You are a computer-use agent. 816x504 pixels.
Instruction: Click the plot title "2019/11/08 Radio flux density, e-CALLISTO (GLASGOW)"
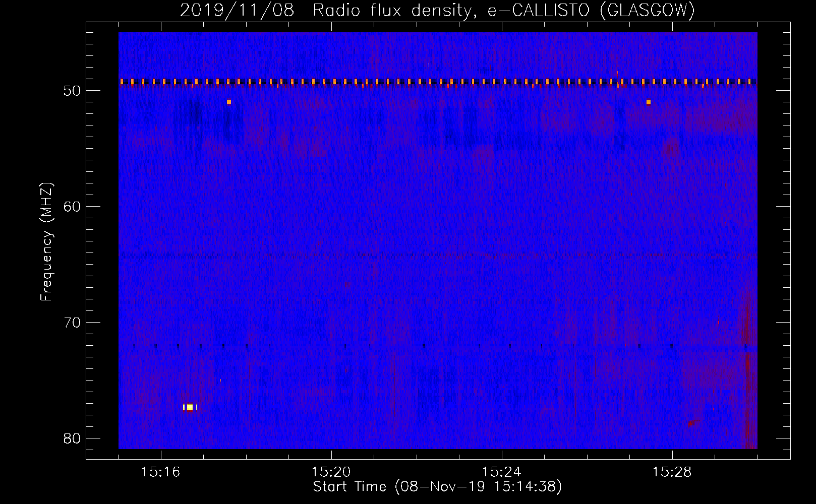point(437,11)
